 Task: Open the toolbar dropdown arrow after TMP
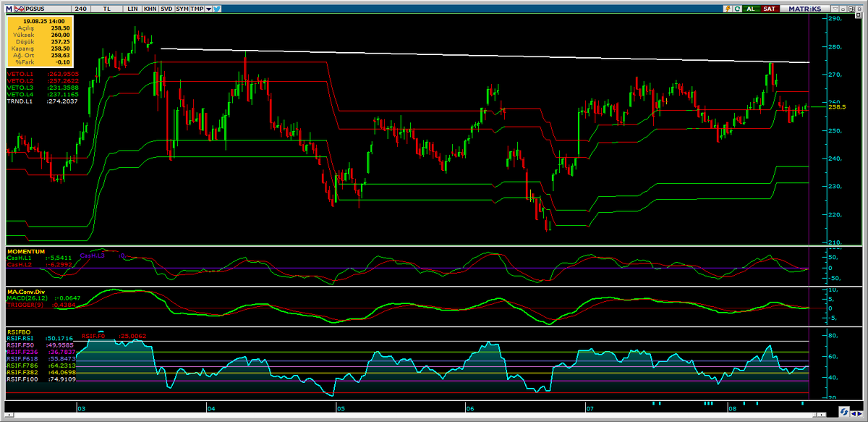pyautogui.click(x=208, y=8)
